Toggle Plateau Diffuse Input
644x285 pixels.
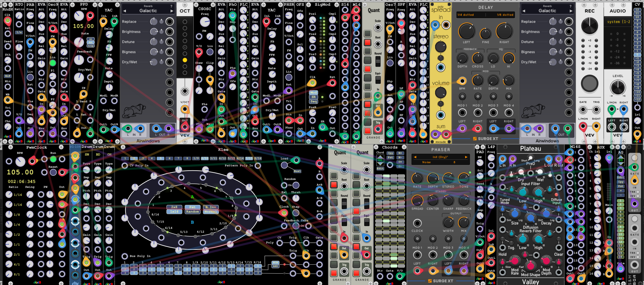[556, 195]
